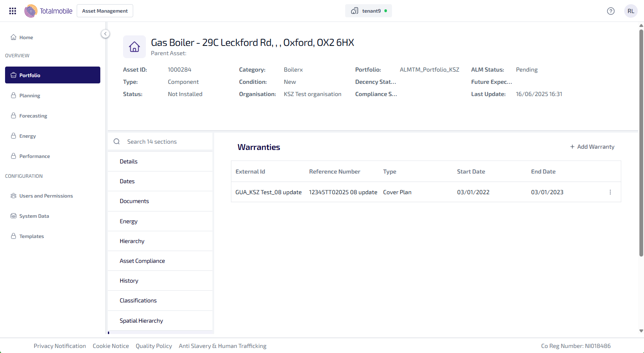Open the help question mark icon
The width and height of the screenshot is (644, 353).
[x=610, y=11]
